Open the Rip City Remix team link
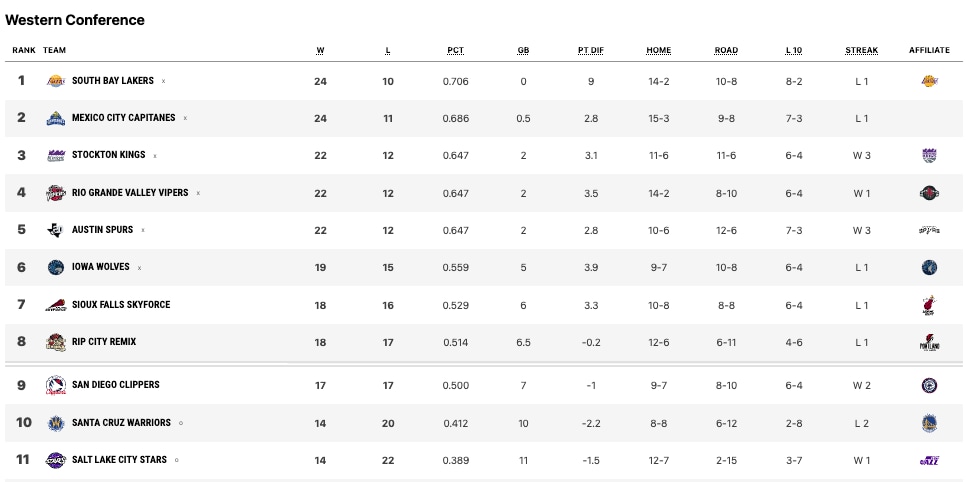 click(104, 342)
